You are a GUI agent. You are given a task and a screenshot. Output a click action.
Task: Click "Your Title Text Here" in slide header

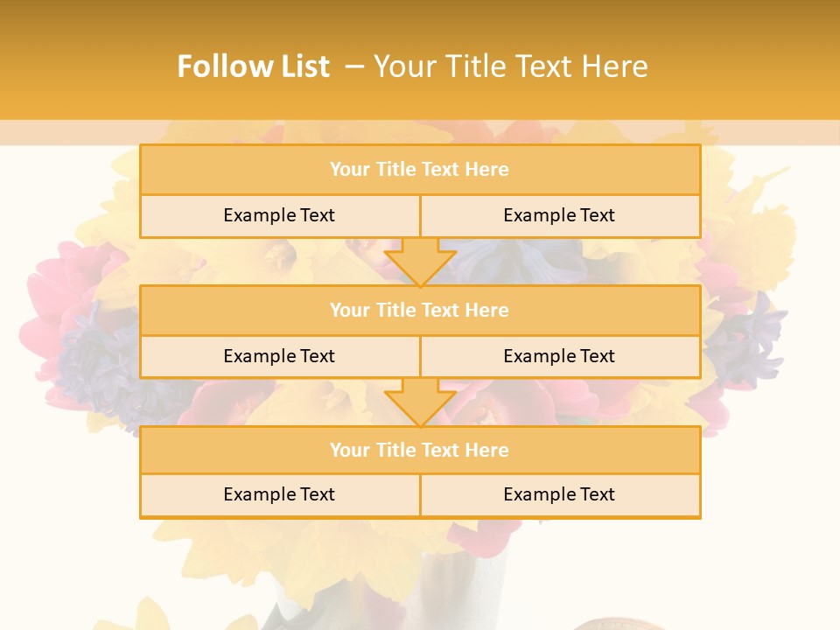(511, 66)
